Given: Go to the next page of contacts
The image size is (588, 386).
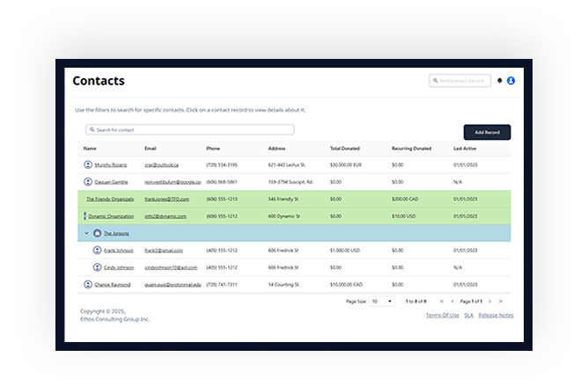Looking at the screenshot, I should (x=490, y=302).
